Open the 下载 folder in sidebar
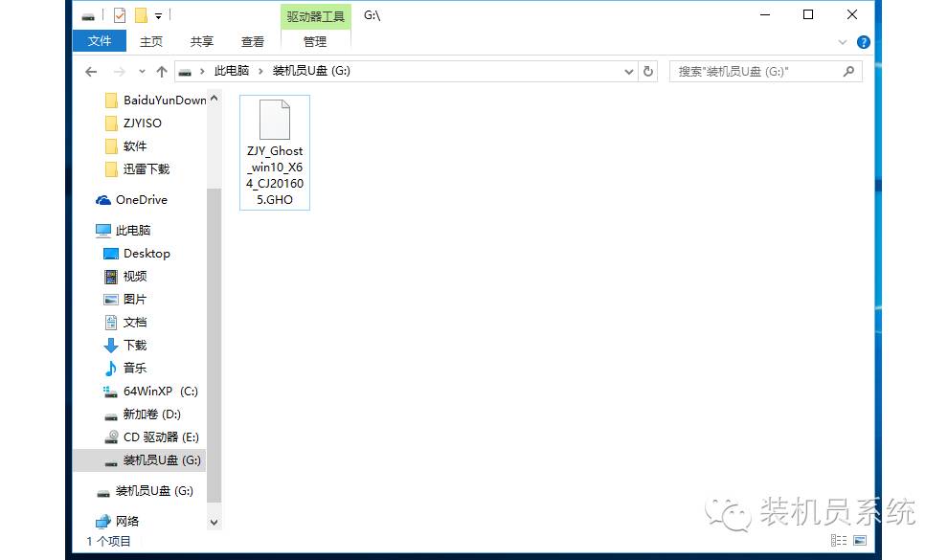This screenshot has width=948, height=560. (x=135, y=345)
